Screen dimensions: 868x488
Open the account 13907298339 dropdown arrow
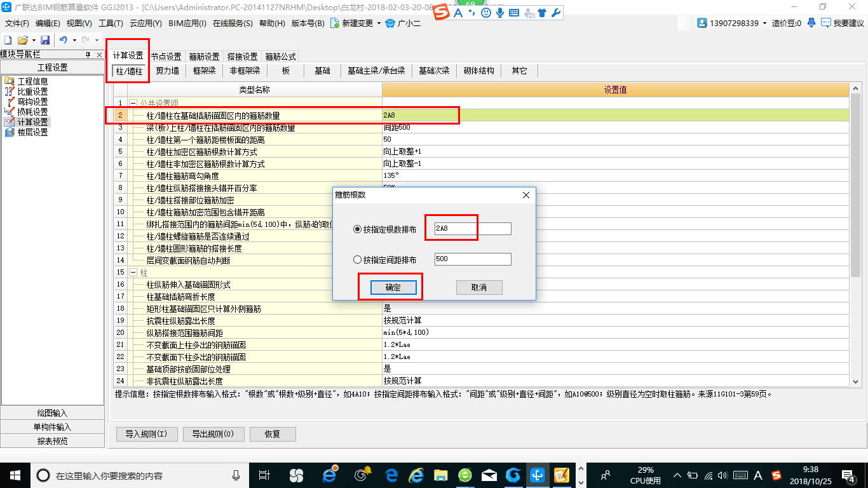(764, 24)
